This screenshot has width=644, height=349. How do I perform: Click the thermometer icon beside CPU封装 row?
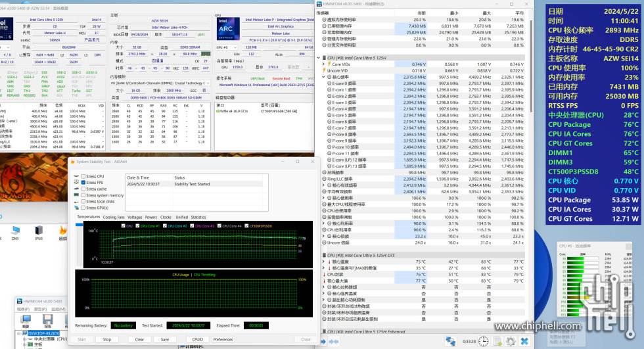325,274
